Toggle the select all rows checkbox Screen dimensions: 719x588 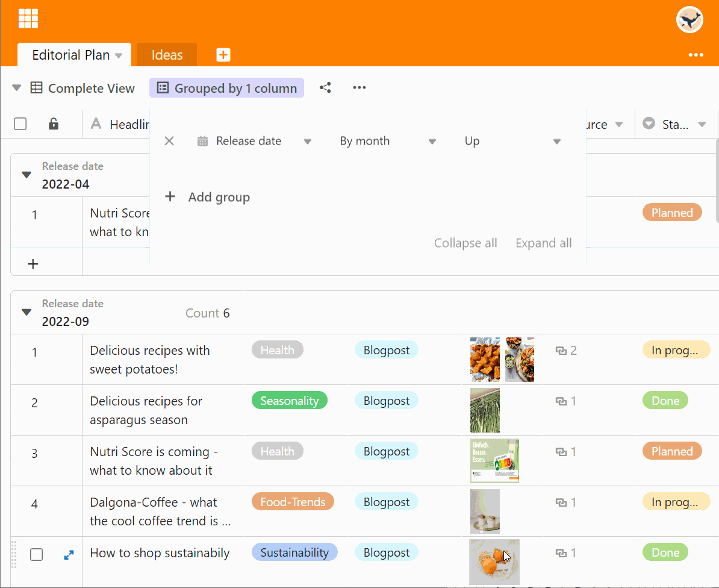tap(20, 124)
